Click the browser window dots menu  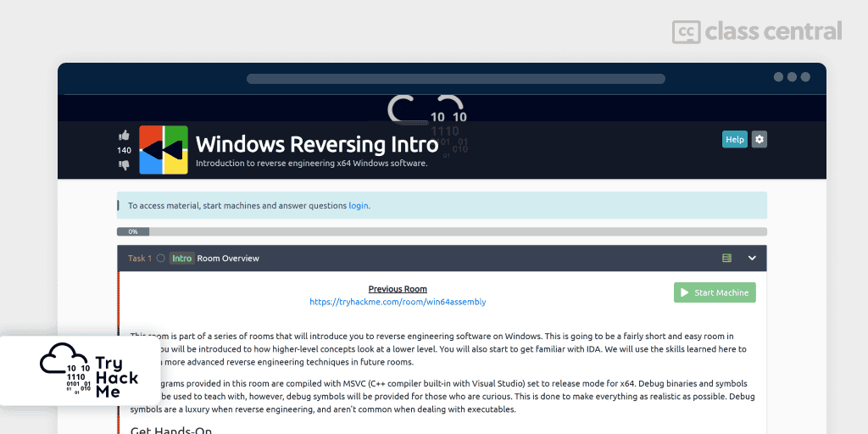click(x=792, y=77)
